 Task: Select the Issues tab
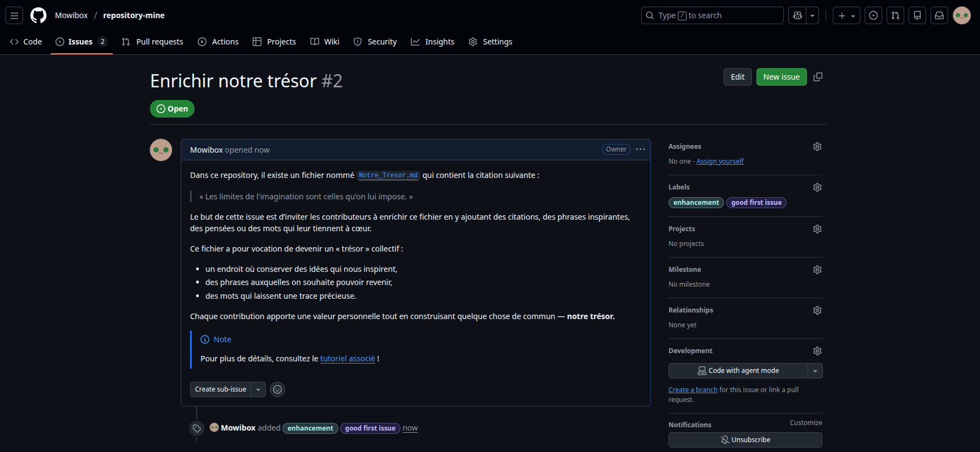[x=82, y=42]
